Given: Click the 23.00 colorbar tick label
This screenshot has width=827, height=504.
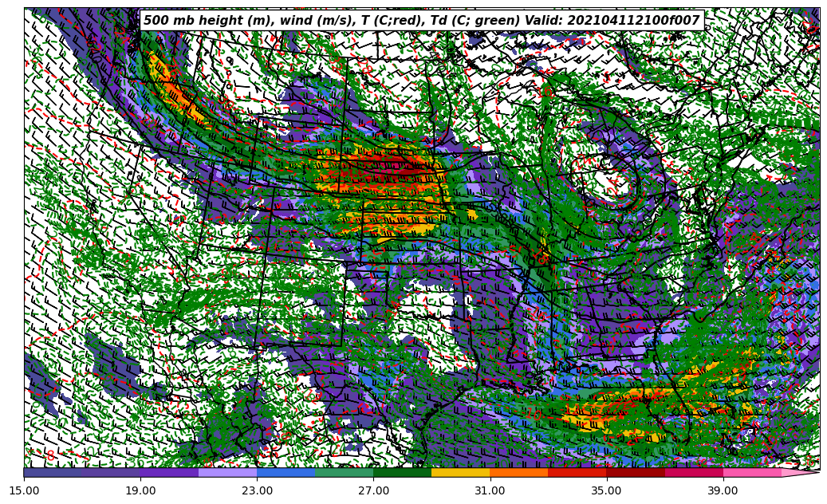Looking at the screenshot, I should point(258,490).
